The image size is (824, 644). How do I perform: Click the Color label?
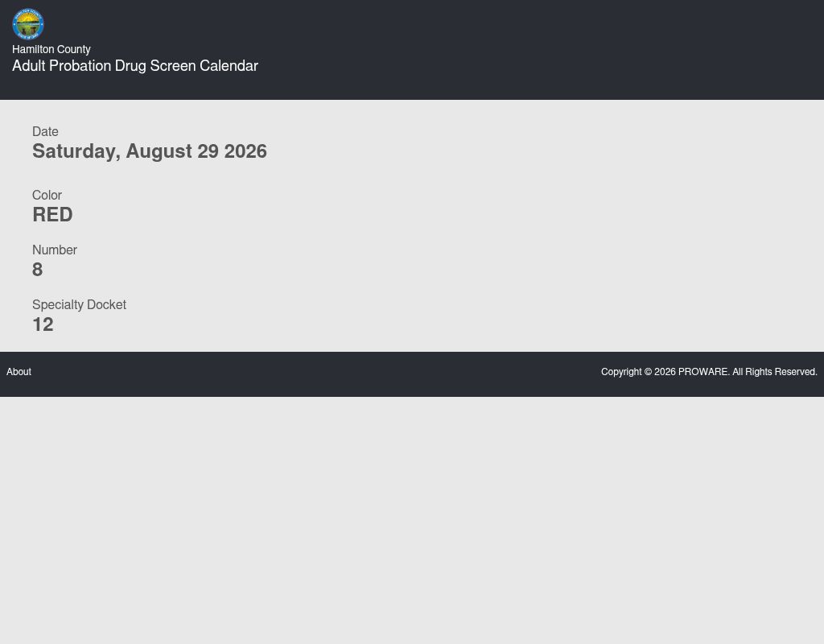(x=47, y=195)
